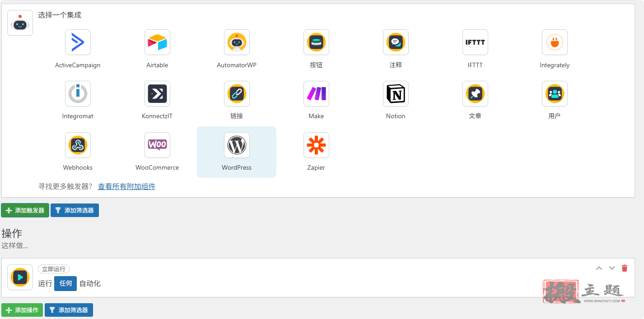Click the Zapier label text
Image resolution: width=644 pixels, height=319 pixels.
[316, 167]
